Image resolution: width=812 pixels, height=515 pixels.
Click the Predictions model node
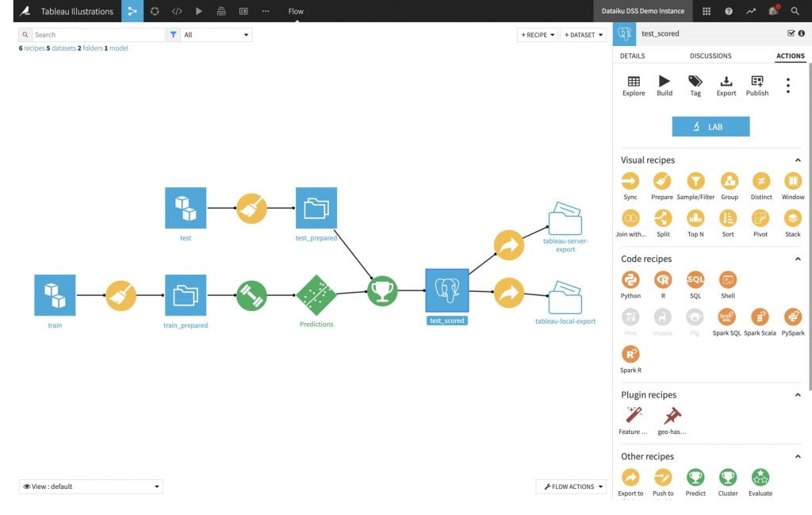tap(316, 295)
